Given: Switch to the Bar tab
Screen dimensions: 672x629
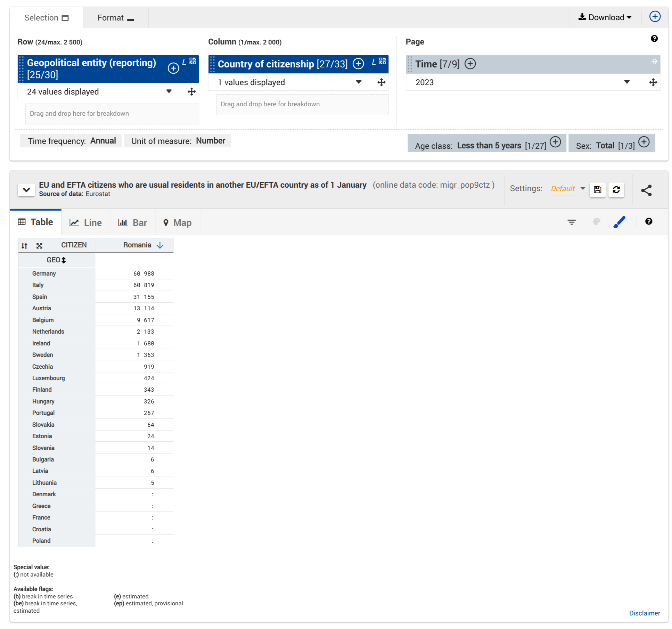Looking at the screenshot, I should click(132, 223).
